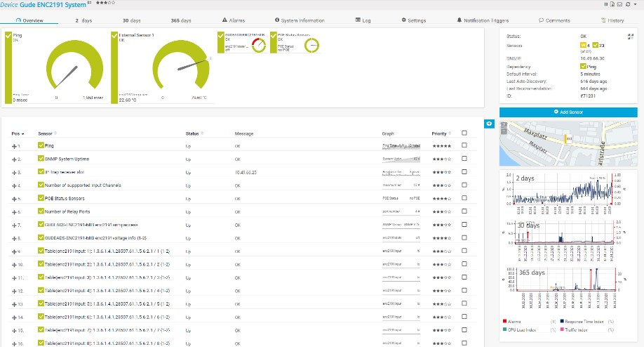Pause monitoring with the pause icon
The height and width of the screenshot is (347, 644).
607,4
